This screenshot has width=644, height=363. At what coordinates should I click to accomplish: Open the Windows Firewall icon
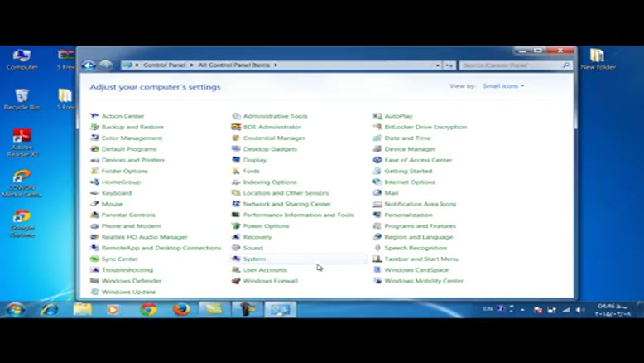[x=236, y=281]
